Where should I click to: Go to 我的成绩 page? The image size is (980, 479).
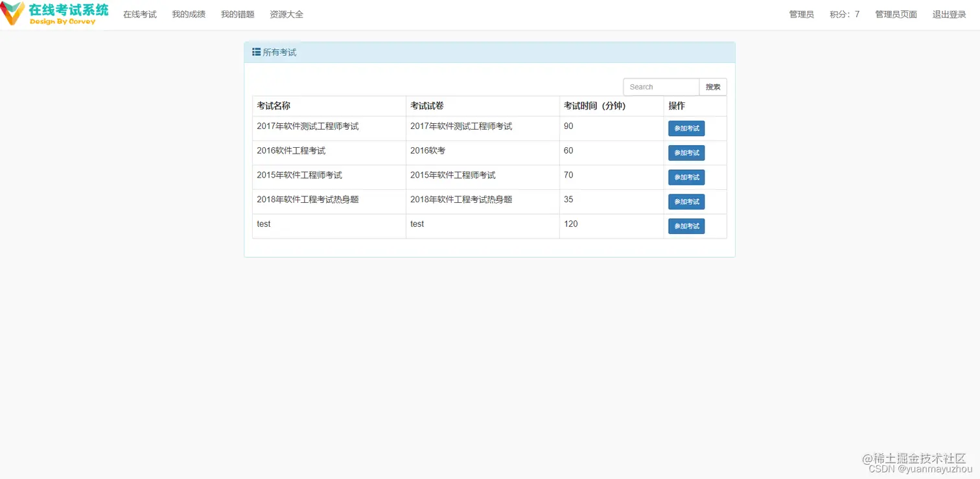click(189, 14)
